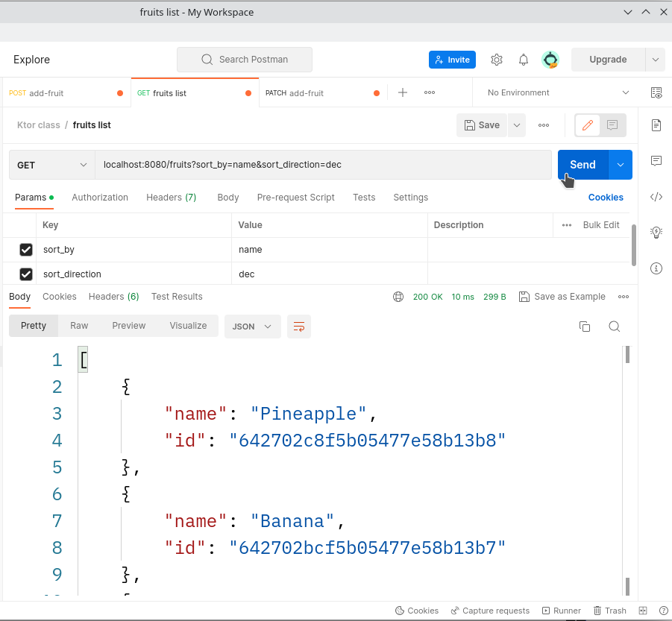Open the request Body tab
The height and width of the screenshot is (621, 672).
(228, 198)
